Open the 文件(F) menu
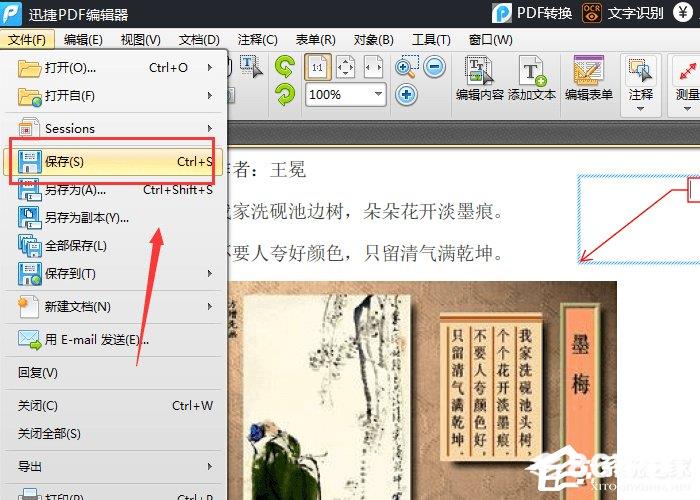Screen dimensions: 700x500 pyautogui.click(x=27, y=40)
